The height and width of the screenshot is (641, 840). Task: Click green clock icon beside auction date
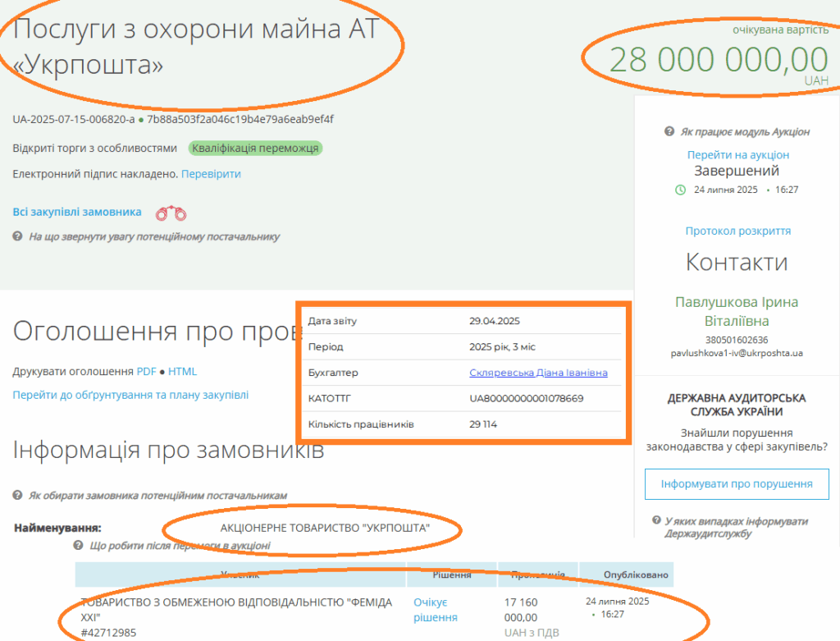point(679,190)
